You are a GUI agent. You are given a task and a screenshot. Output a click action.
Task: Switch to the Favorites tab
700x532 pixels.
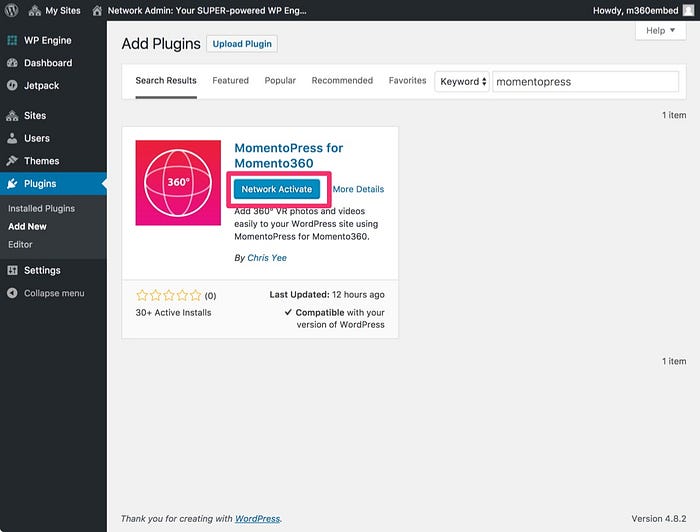tap(408, 81)
